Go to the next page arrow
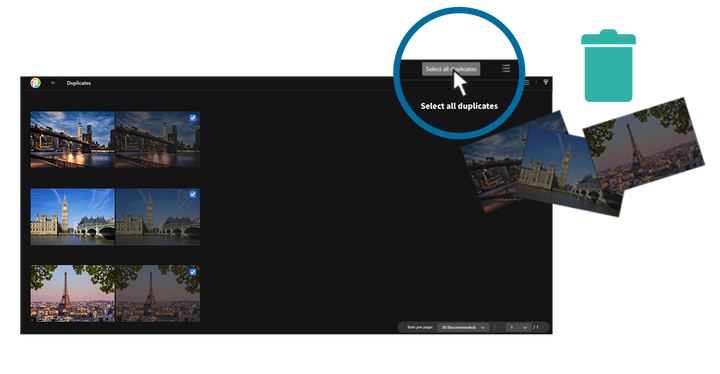Screen dimensions: 720x374 [x=543, y=327]
